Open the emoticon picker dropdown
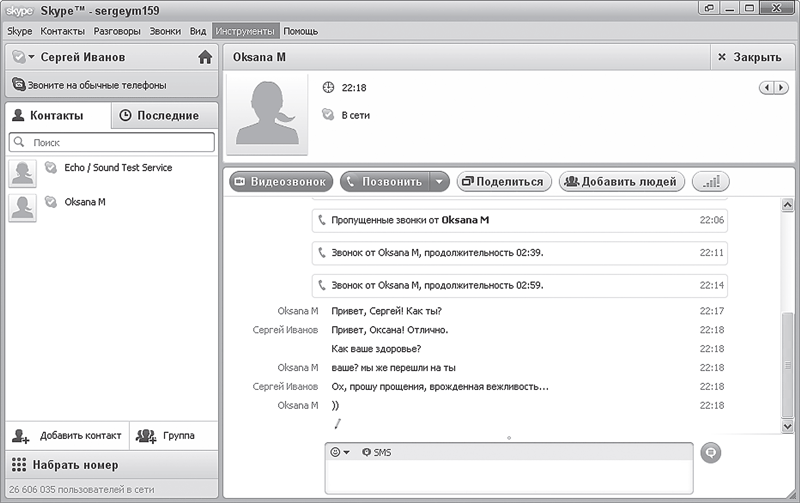 click(340, 452)
